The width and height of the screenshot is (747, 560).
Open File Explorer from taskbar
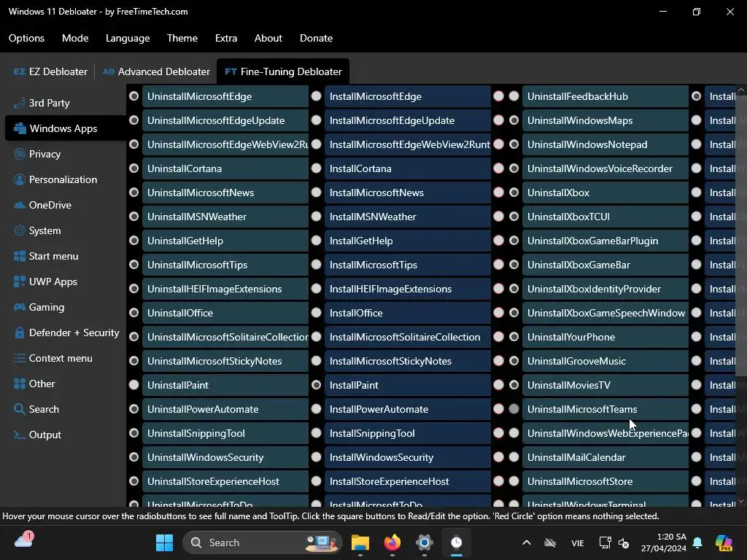[360, 542]
